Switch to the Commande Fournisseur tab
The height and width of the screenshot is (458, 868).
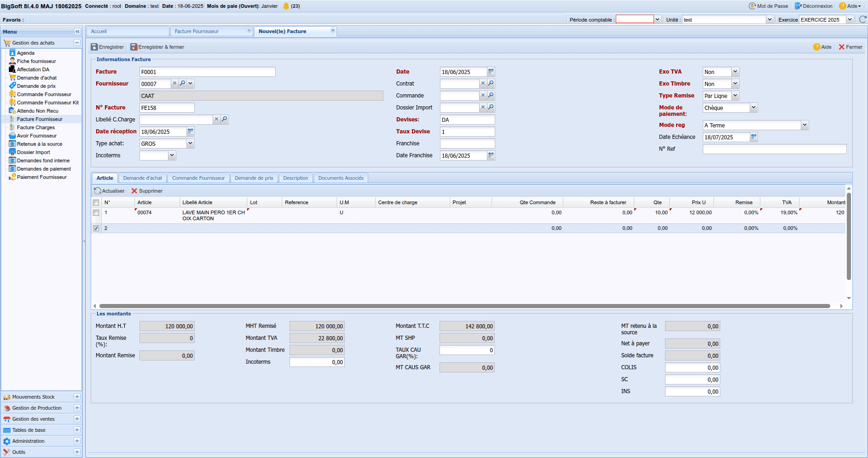[x=198, y=178]
